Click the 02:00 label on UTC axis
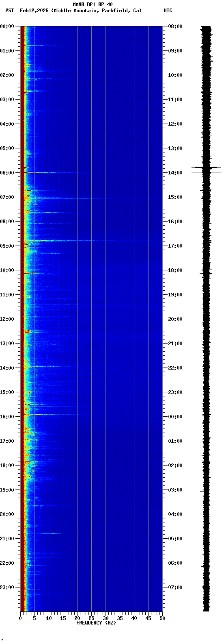 [x=175, y=466]
